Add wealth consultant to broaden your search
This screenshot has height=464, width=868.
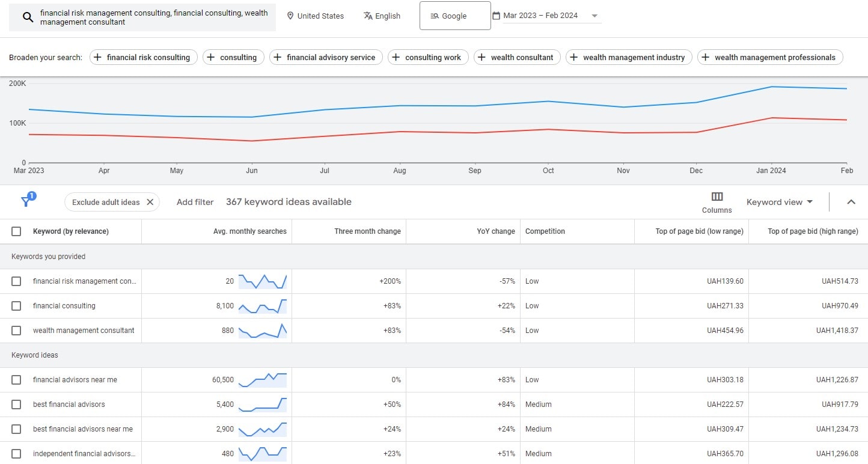[517, 57]
